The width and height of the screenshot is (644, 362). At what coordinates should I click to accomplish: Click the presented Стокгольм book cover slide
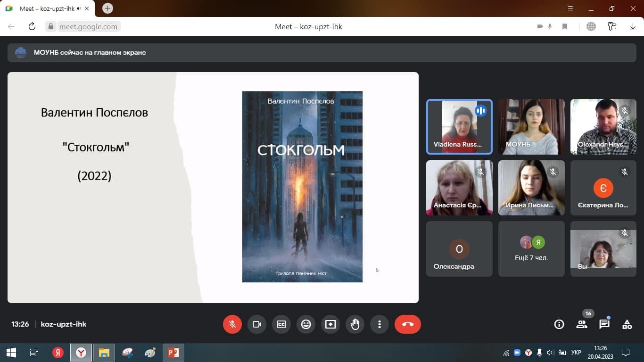pos(302,187)
